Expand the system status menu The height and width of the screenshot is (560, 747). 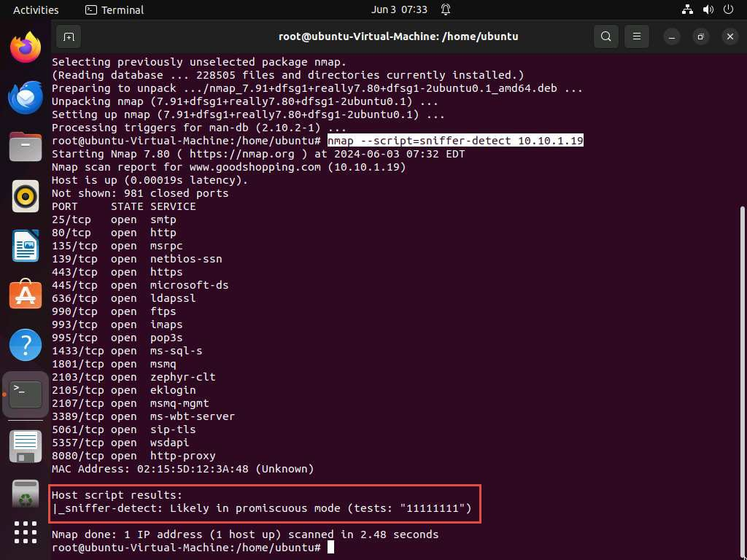(x=708, y=9)
